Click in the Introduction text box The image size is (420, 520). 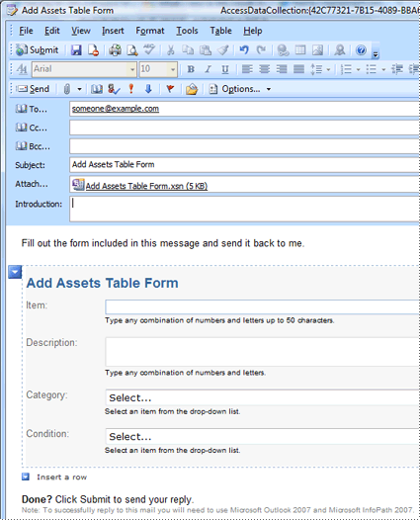[244, 209]
